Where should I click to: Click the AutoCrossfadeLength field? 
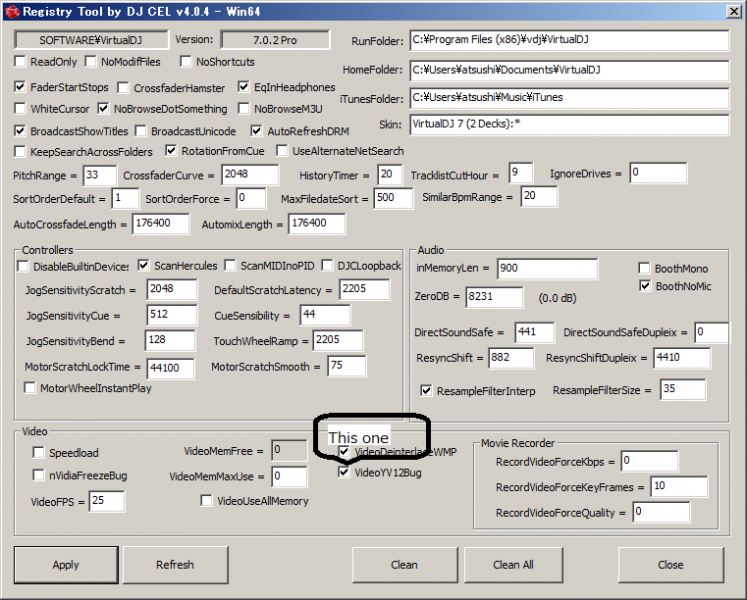click(161, 224)
